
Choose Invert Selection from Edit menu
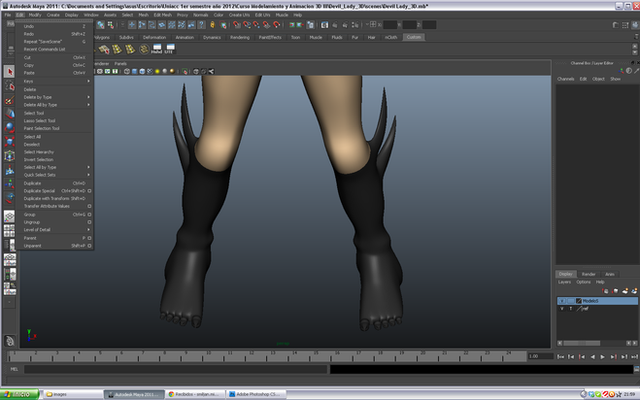[38, 159]
